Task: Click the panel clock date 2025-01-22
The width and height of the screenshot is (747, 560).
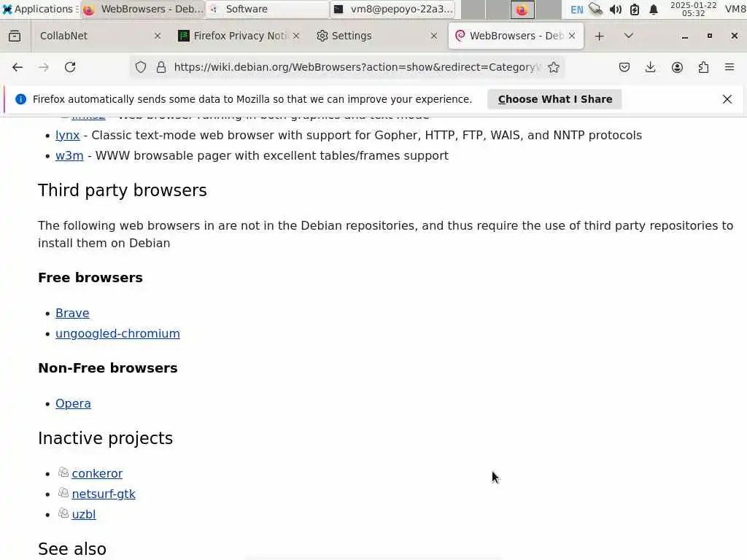Action: pos(693,9)
